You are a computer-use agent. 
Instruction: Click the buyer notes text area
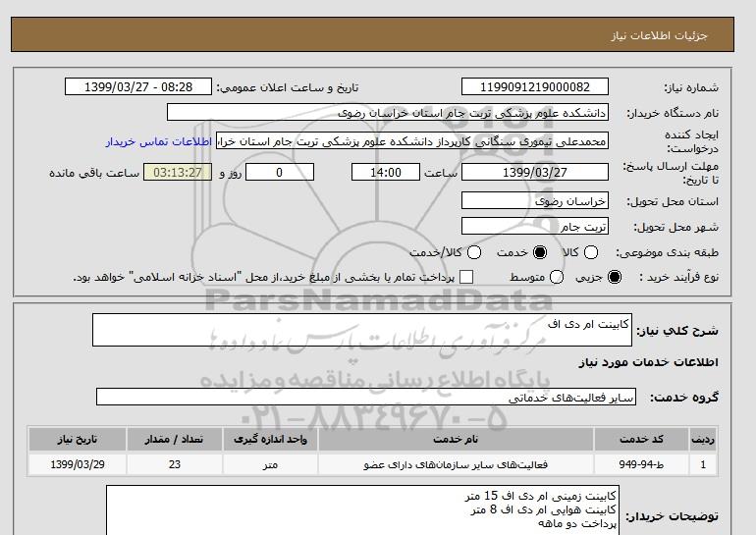click(362, 510)
